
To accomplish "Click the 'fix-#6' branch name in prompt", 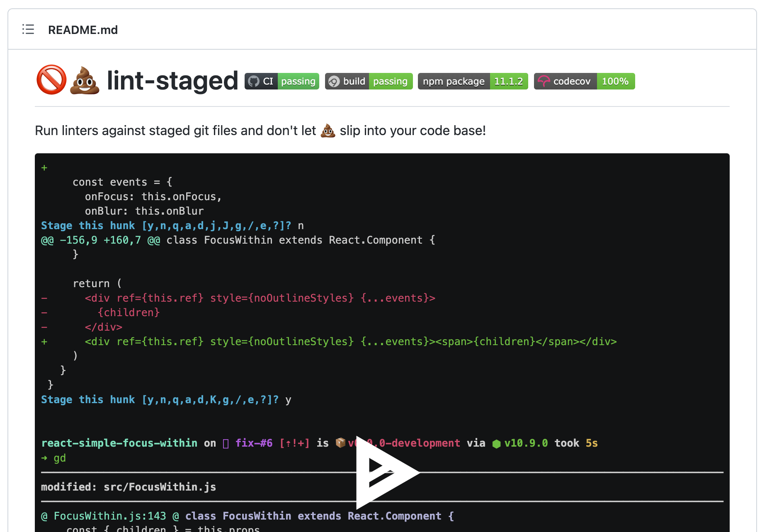I will coord(254,443).
